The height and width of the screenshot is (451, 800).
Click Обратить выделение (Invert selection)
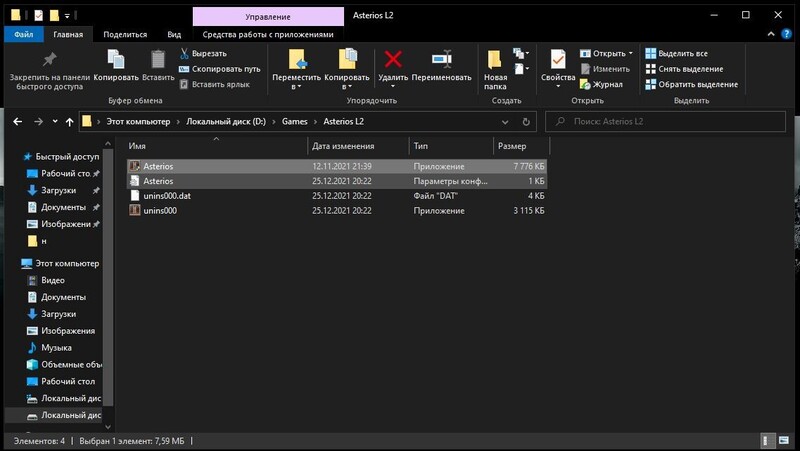(691, 84)
